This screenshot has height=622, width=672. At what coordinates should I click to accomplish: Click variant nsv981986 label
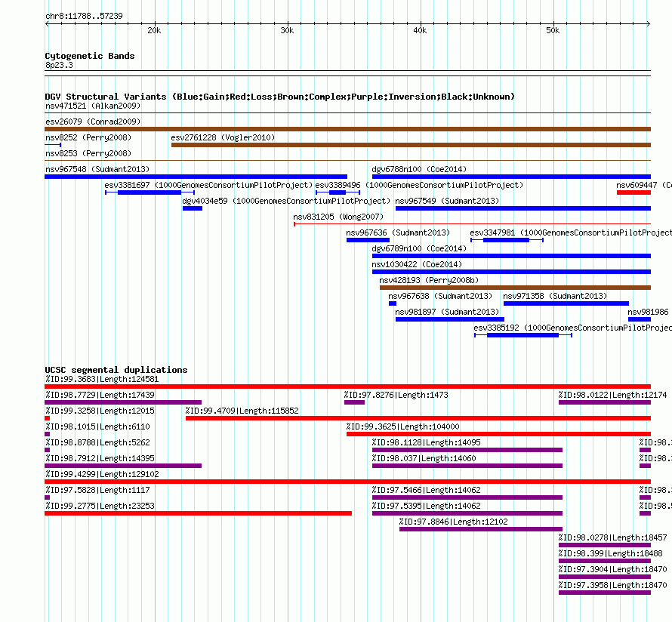(648, 312)
